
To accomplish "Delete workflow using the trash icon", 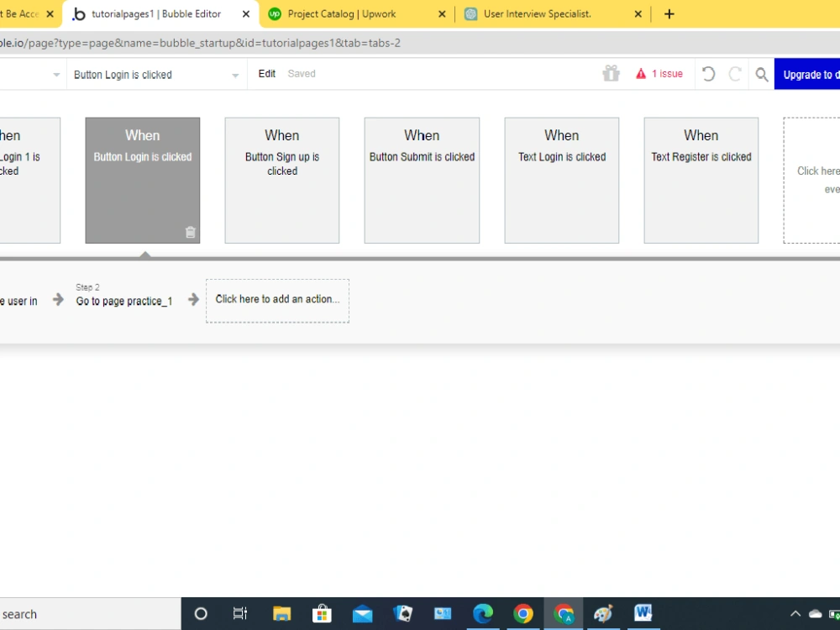I will click(x=190, y=232).
